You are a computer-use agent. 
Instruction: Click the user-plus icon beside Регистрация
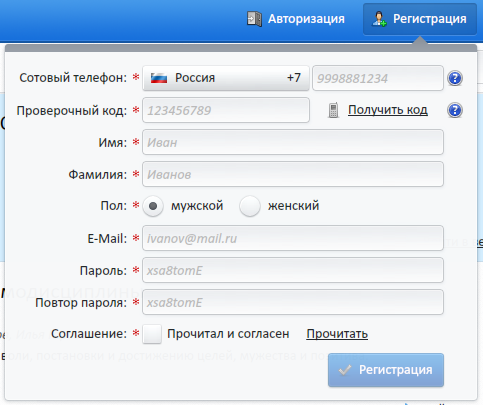[x=379, y=19]
